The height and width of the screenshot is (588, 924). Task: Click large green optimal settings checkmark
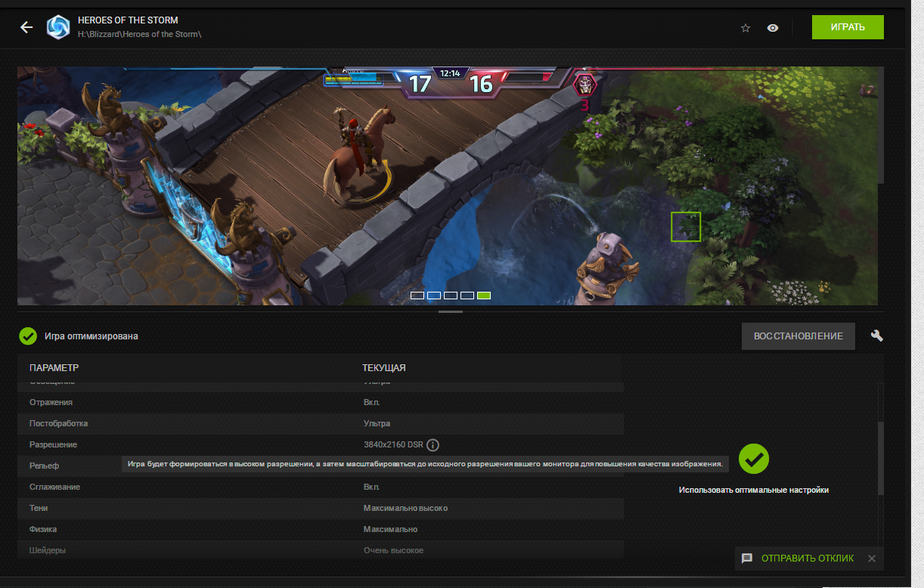coord(753,458)
